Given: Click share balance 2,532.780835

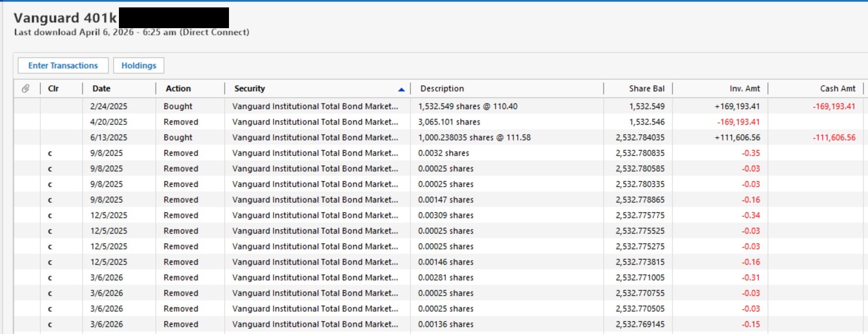Looking at the screenshot, I should coord(640,153).
